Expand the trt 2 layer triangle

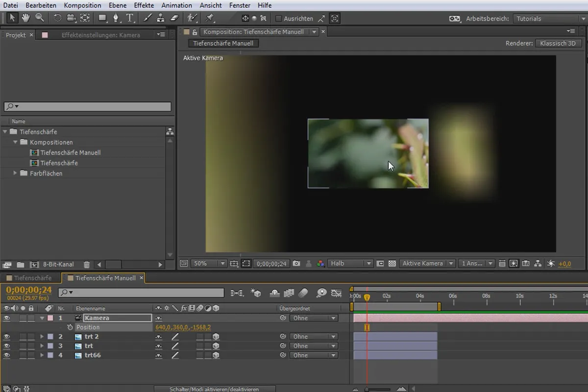tap(42, 337)
